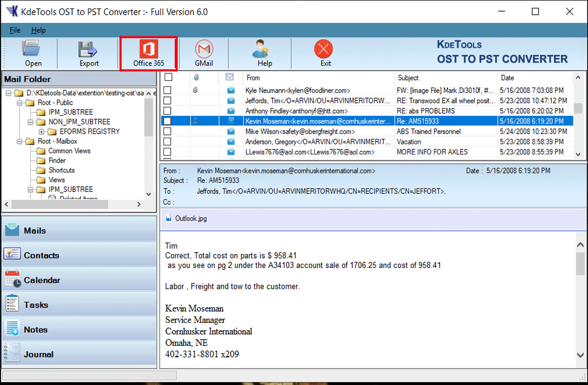Viewport: 588px width, 385px height.
Task: Select email 'MORE INFO FOR AXLES'
Action: [432, 152]
